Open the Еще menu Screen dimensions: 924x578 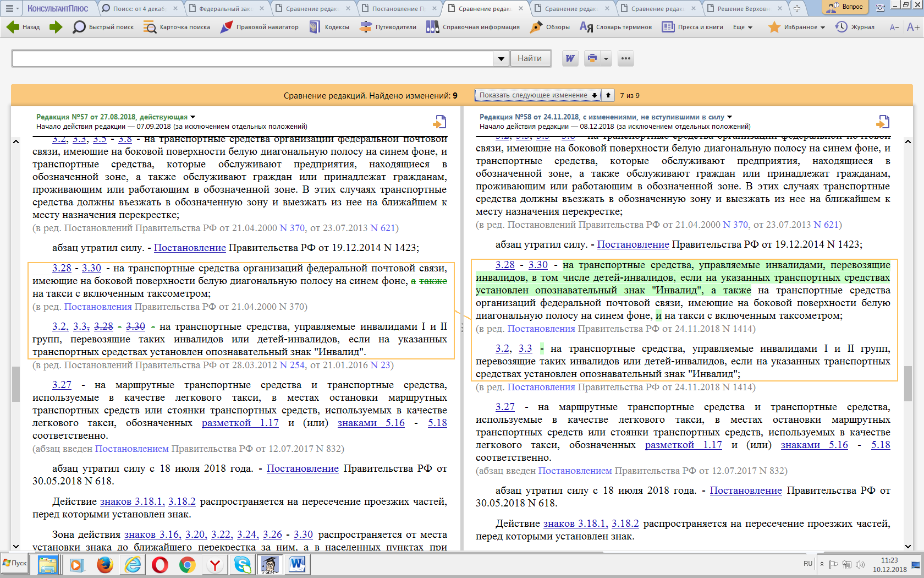click(x=743, y=27)
